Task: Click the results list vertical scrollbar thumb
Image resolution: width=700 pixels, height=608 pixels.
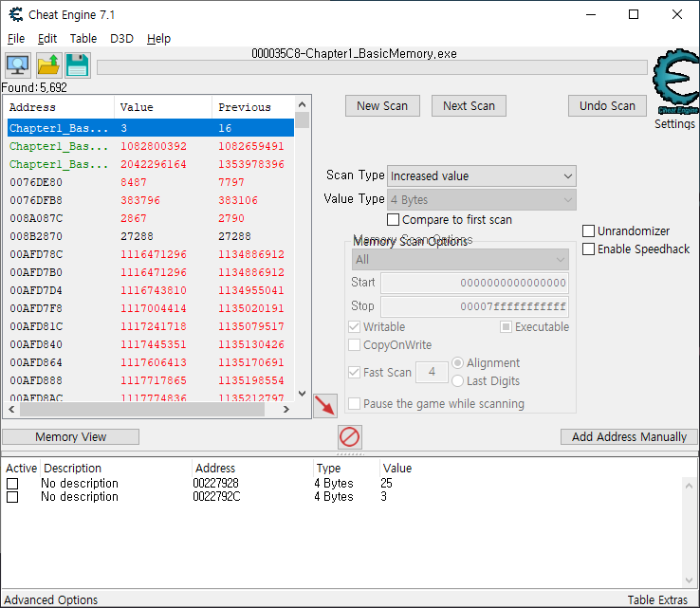Action: [x=303, y=120]
